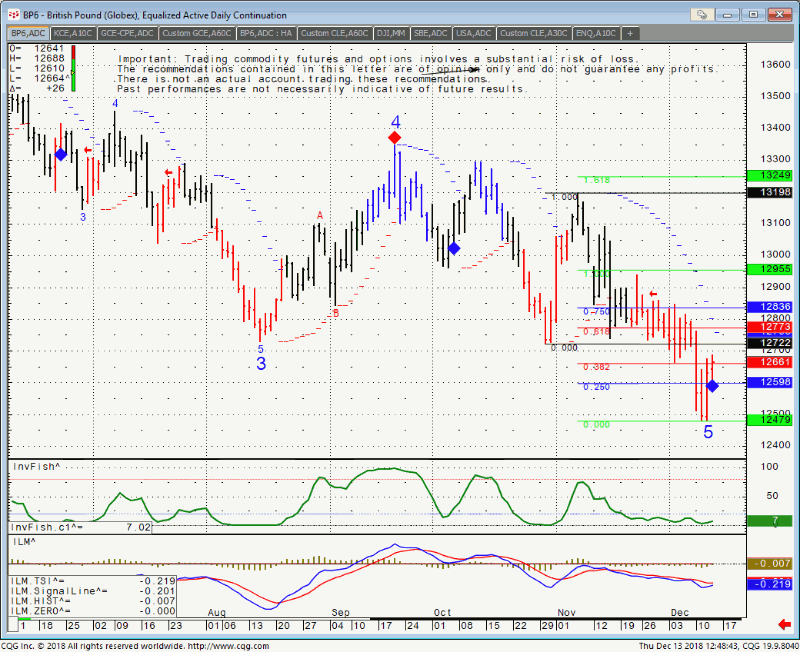Image resolution: width=800 pixels, height=652 pixels.
Task: Open the DJI,MM tab
Action: 391,33
